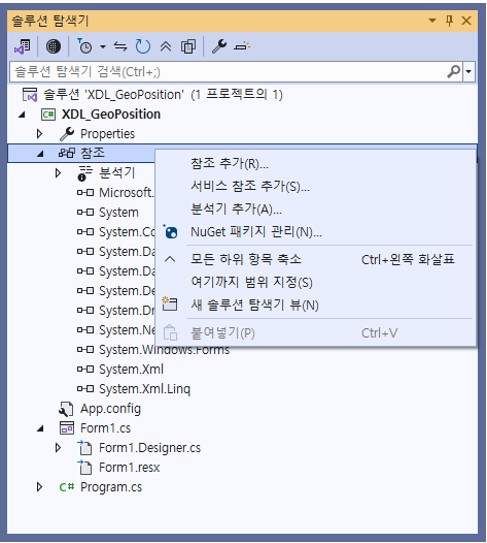The width and height of the screenshot is (487, 543).
Task: Expand the Properties tree node
Action: 39,134
